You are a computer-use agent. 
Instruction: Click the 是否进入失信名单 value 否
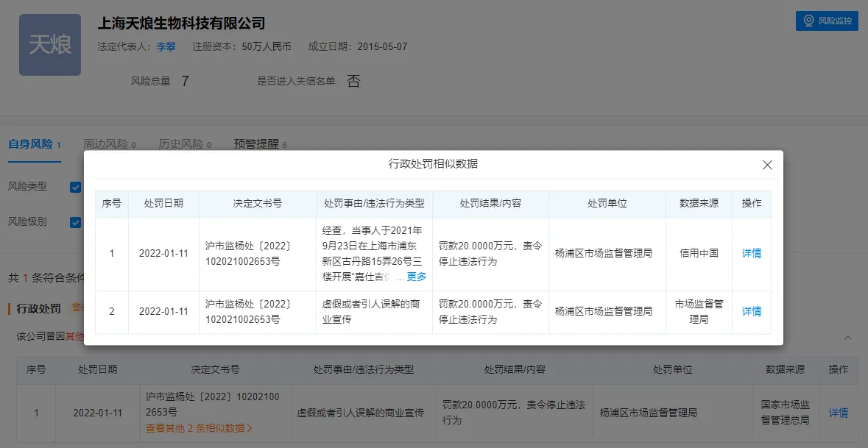(x=353, y=82)
